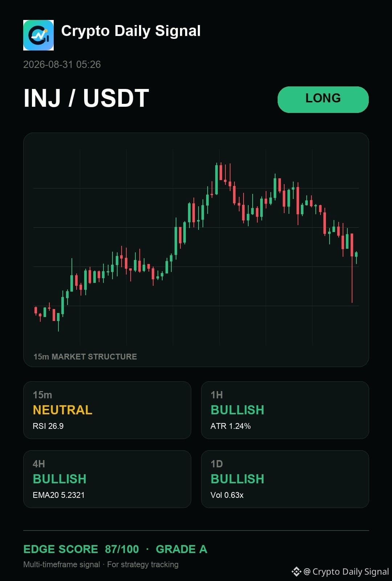Screen dimensions: 392x581
Task: Click the Binance watermark diamond icon
Action: [x=296, y=572]
